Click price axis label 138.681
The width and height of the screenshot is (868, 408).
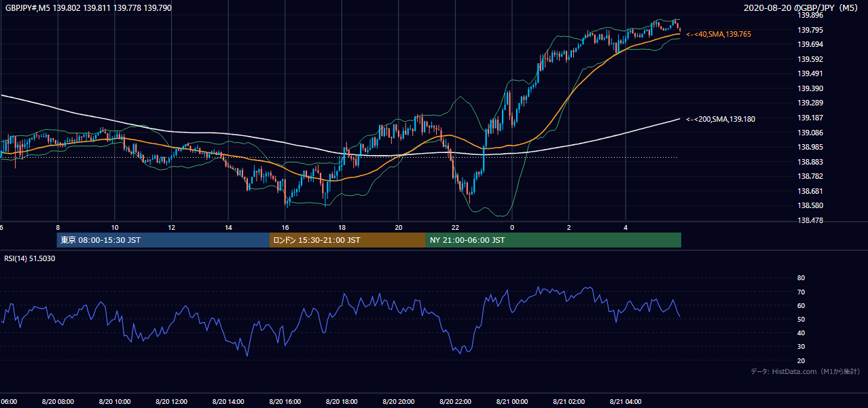[810, 191]
